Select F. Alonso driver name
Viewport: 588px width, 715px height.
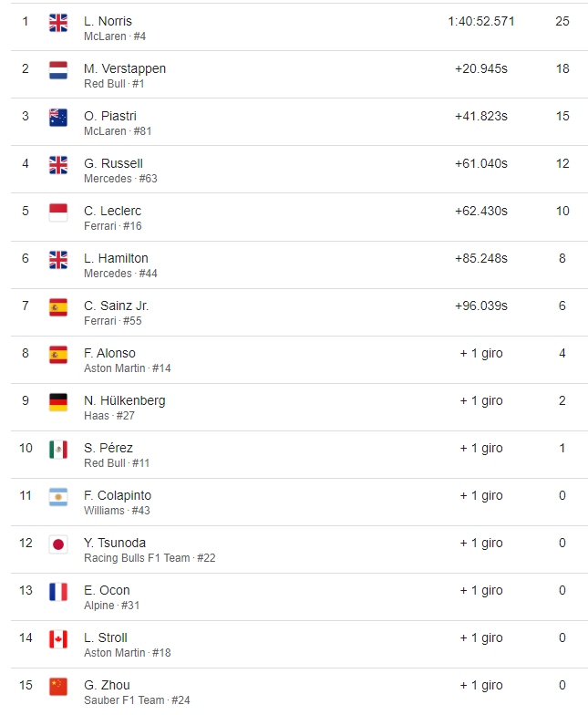pos(109,353)
